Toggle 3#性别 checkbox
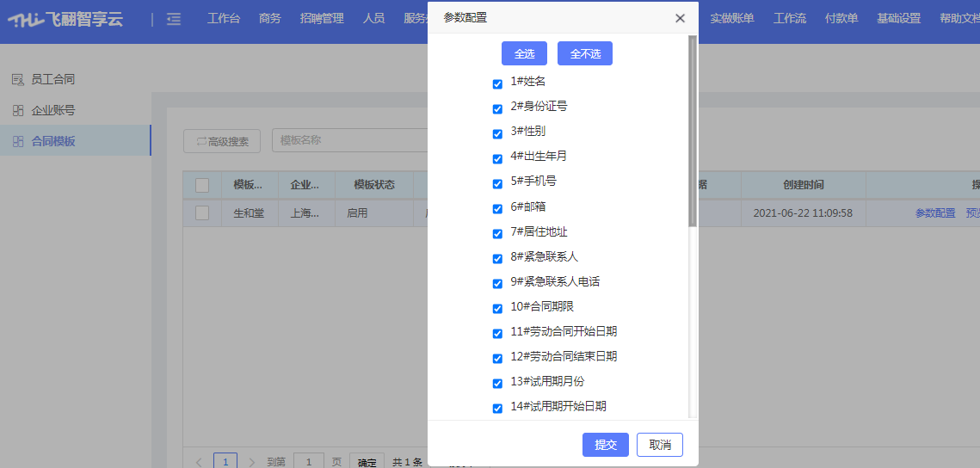The width and height of the screenshot is (980, 468). [x=497, y=133]
